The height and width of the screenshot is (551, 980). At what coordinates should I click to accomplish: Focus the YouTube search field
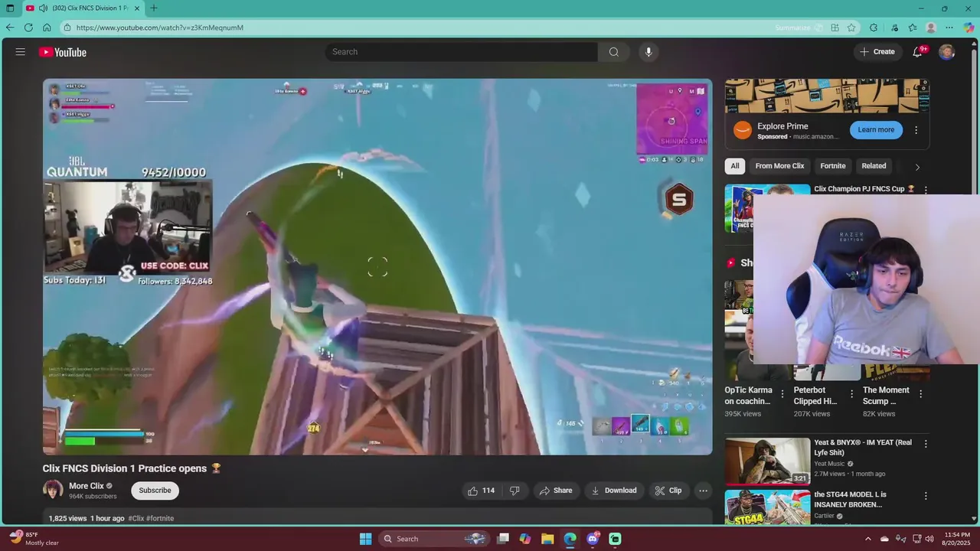(462, 52)
